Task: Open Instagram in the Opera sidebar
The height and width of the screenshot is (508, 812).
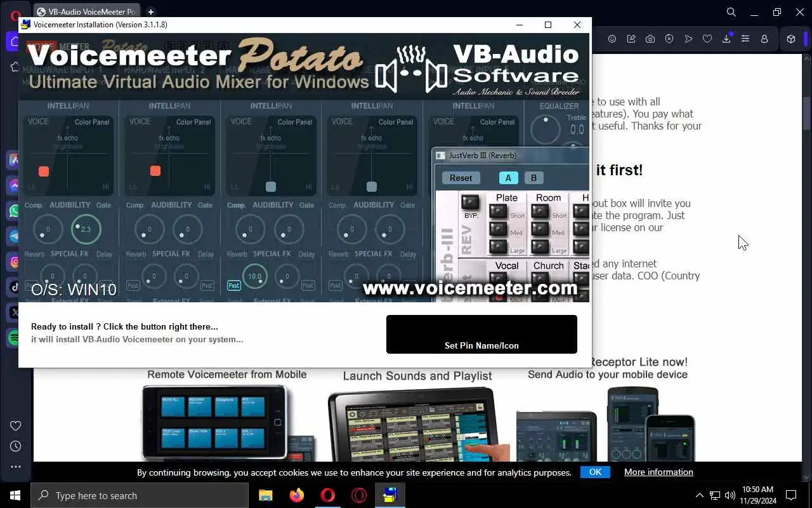Action: 15,262
